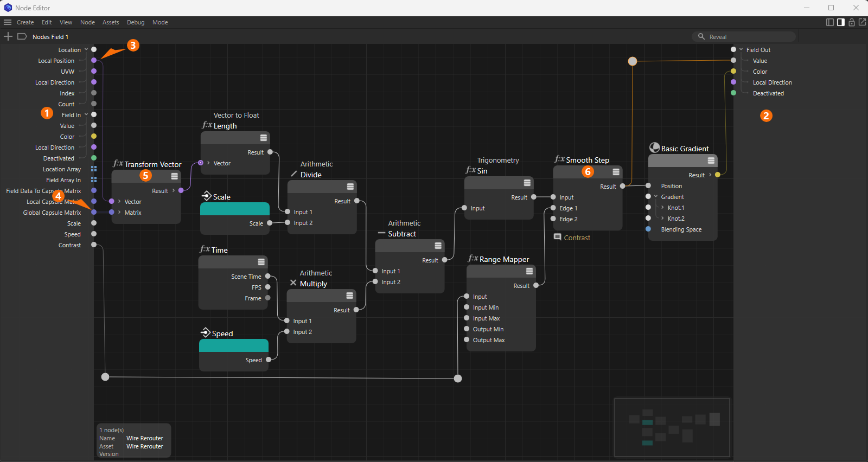
Task: Click the add node plus icon
Action: coord(8,36)
